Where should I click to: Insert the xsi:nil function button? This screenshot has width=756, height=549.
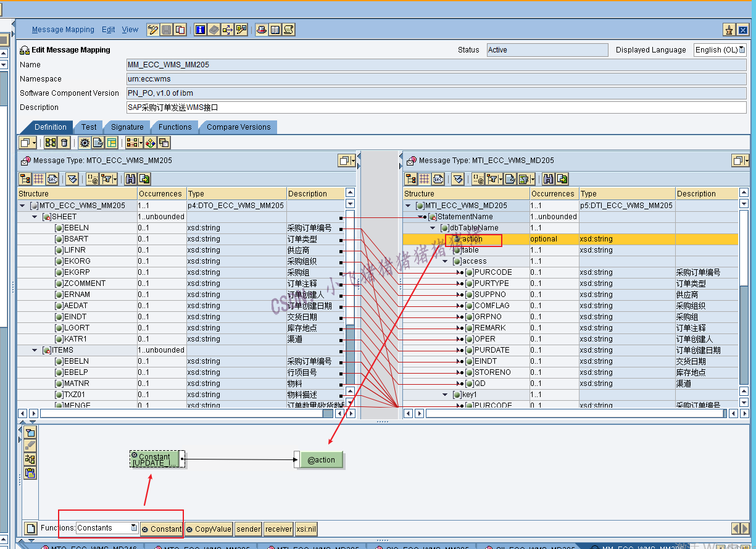[306, 529]
